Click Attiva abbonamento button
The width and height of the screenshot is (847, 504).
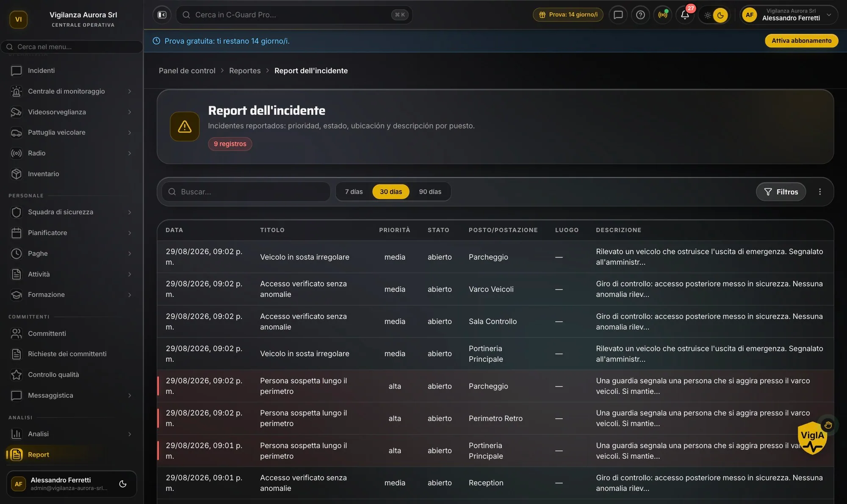click(x=801, y=41)
